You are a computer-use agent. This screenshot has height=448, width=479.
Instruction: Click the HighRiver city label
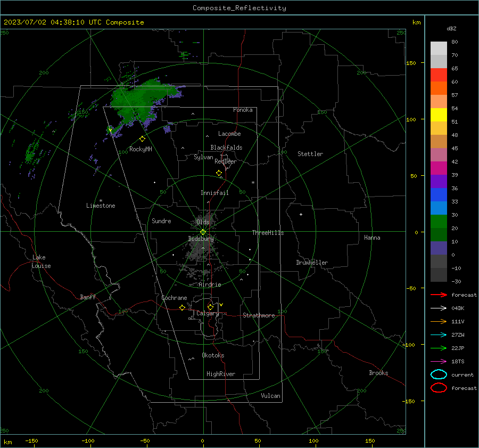[x=221, y=374]
